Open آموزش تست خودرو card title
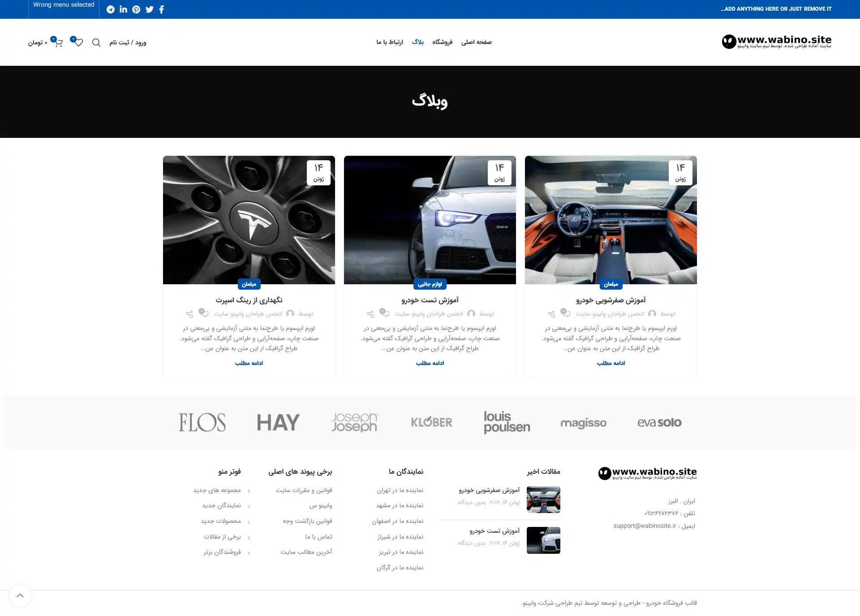Screen dimensions: 860x616 coord(430,300)
